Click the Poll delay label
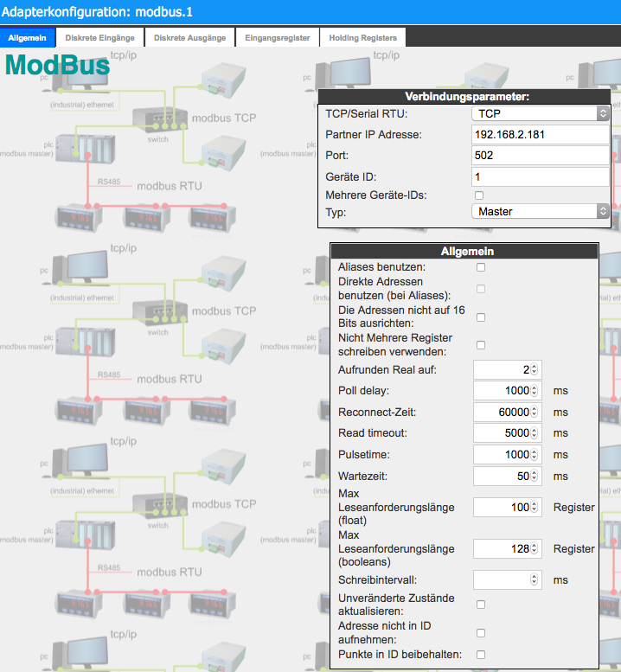Image resolution: width=621 pixels, height=672 pixels. [363, 391]
